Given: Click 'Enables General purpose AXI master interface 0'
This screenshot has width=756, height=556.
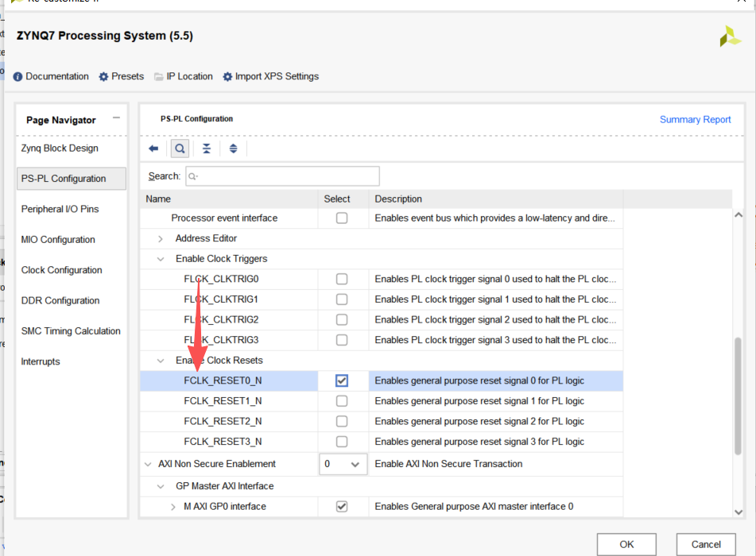Looking at the screenshot, I should point(474,507).
